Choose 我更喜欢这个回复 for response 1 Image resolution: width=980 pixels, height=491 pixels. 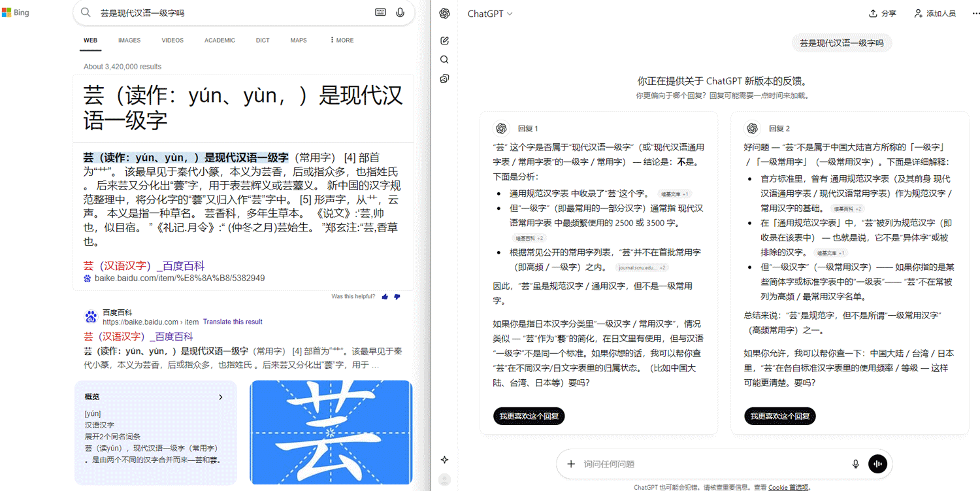coord(529,416)
